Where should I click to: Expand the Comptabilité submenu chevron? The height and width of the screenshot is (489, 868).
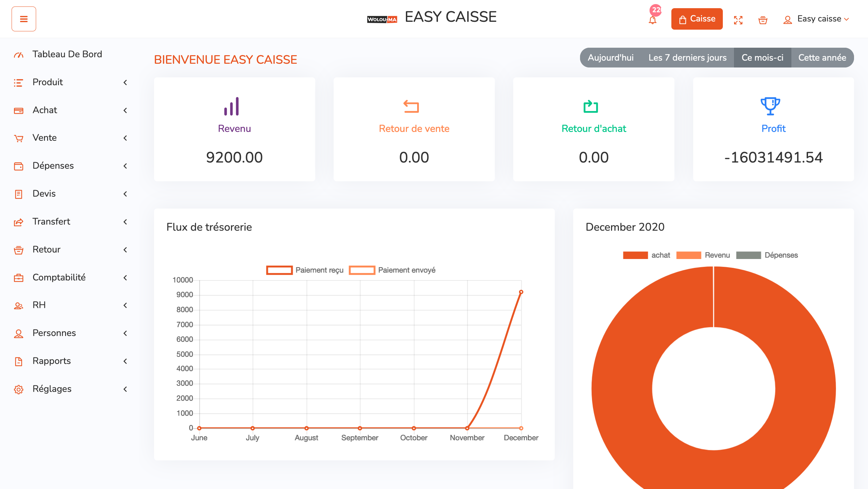click(125, 278)
